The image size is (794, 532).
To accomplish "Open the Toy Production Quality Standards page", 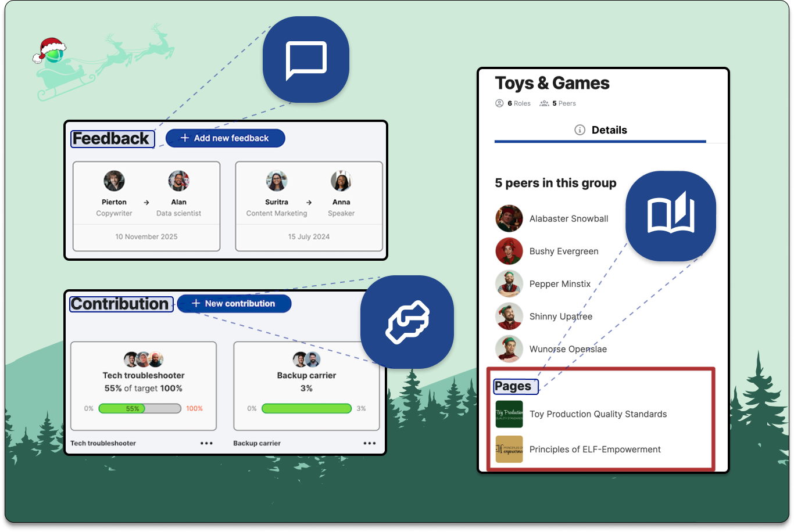I will coord(599,414).
